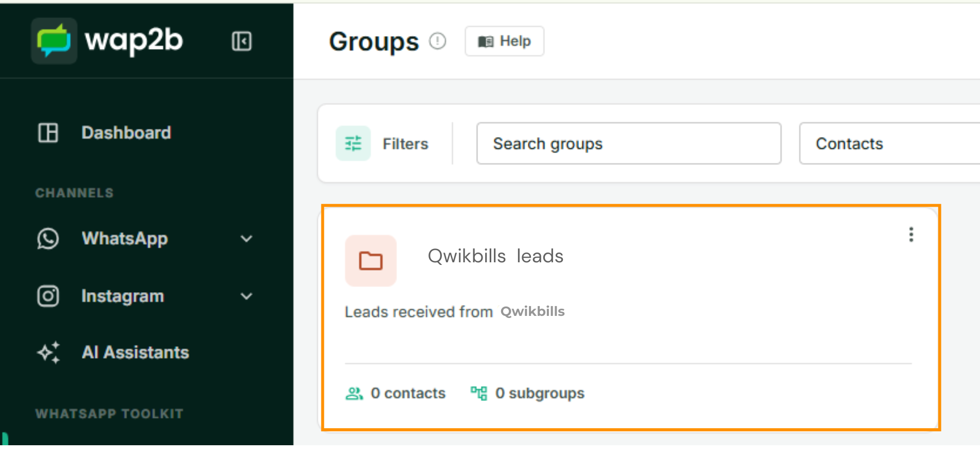Click the Filters sliders icon
980x454 pixels.
(353, 143)
